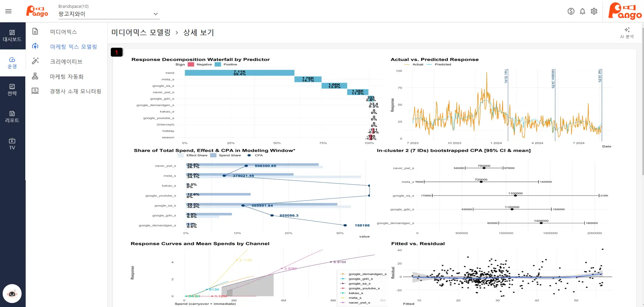The image size is (644, 307).
Task: Open the TV section in sidebar
Action: pos(12,144)
